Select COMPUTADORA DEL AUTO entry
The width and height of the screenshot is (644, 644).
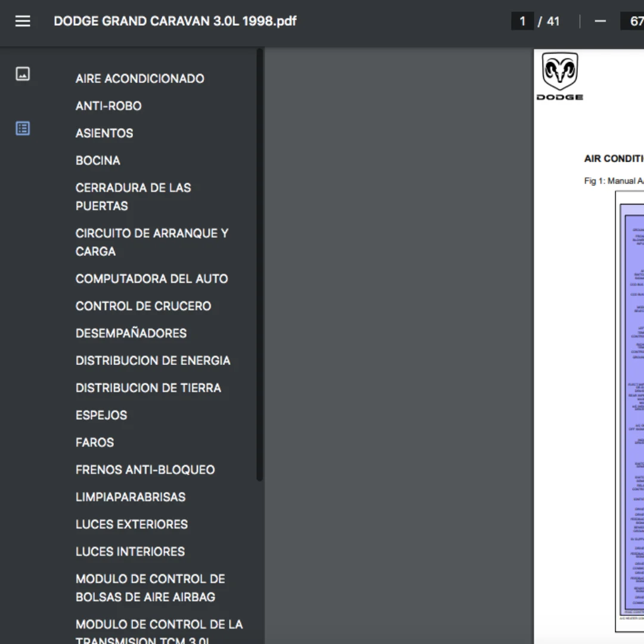[x=151, y=278]
